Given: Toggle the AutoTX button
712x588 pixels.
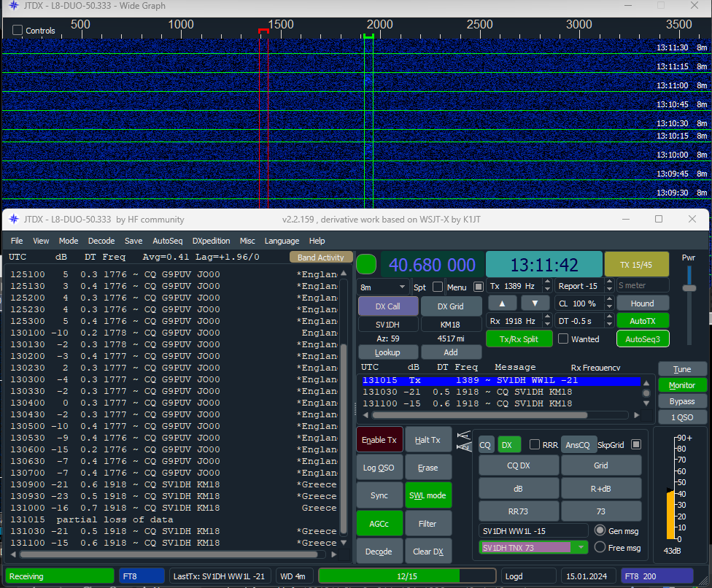Looking at the screenshot, I should (643, 321).
